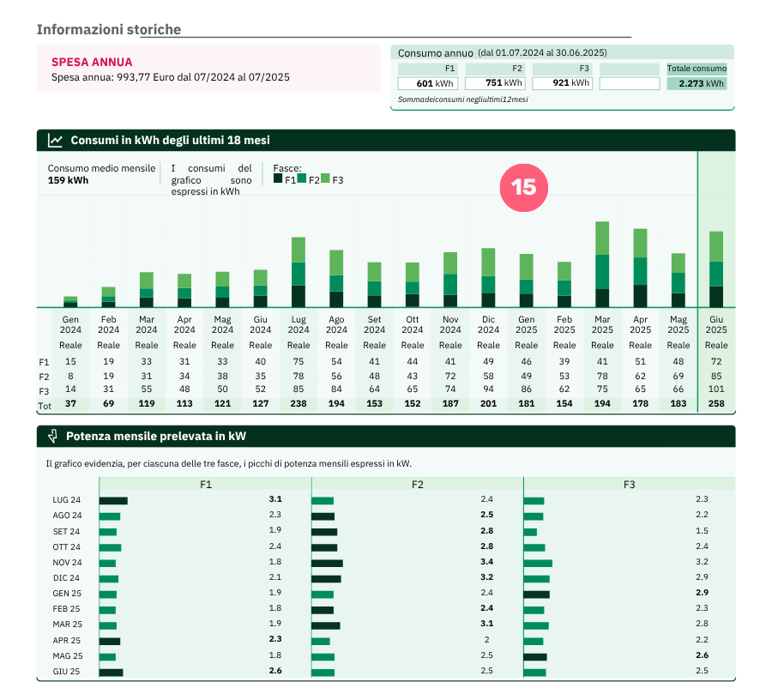Click the 921 kWh box in Consumo annuo
Viewport: 772px width, 700px height.
pyautogui.click(x=562, y=84)
